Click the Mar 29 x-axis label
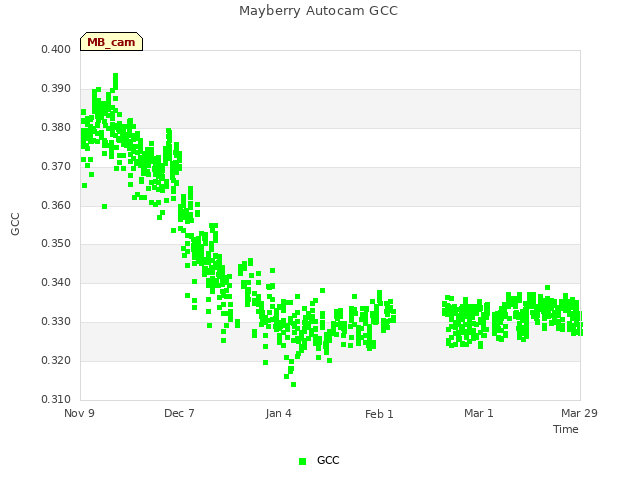 tap(579, 413)
